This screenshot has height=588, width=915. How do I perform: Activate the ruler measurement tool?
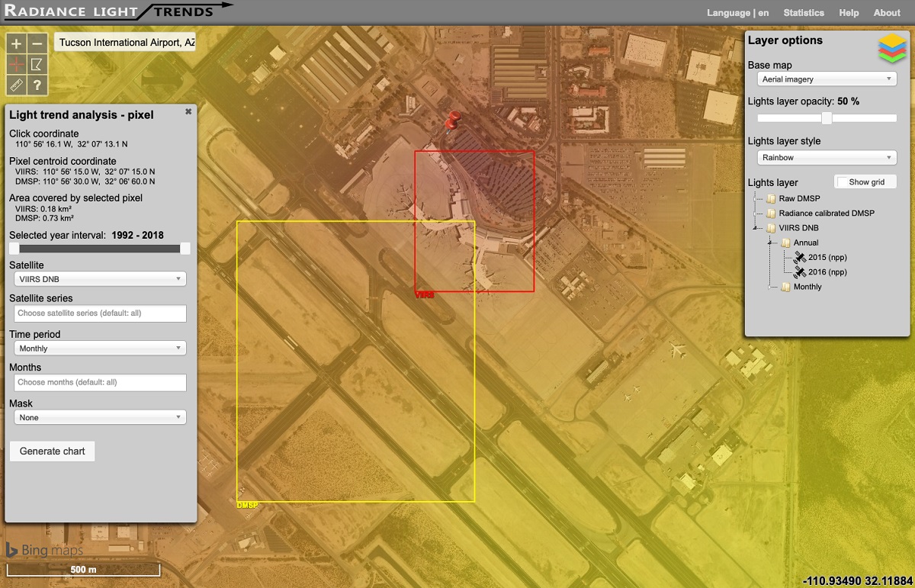click(17, 85)
